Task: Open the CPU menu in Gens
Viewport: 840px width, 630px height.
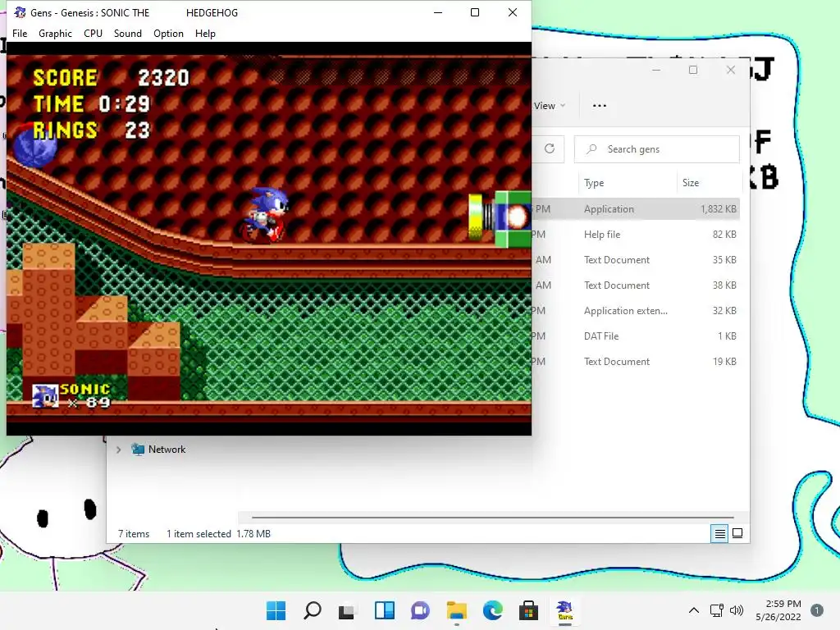Action: 93,33
